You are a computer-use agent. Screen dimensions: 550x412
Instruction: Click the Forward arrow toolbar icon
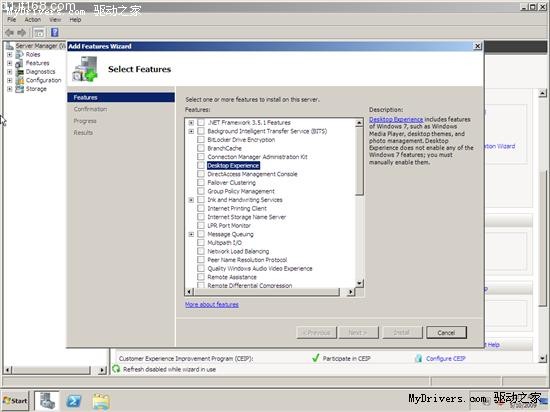tap(21, 33)
